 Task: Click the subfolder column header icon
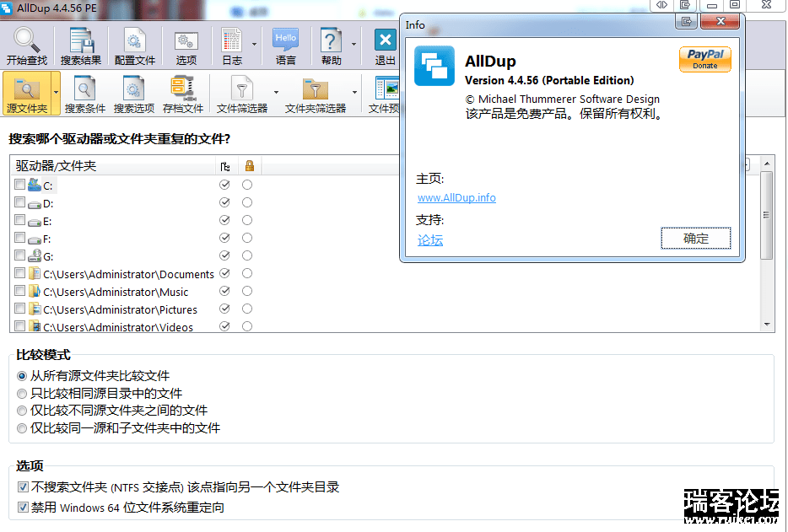coord(224,166)
